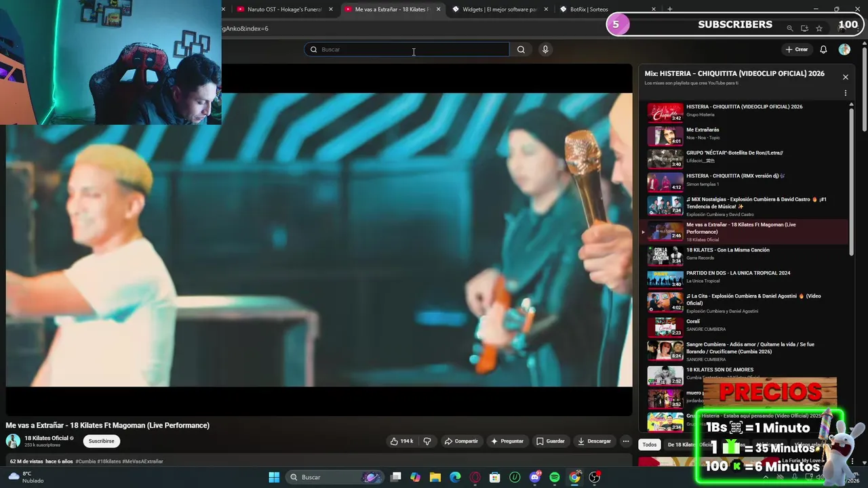868x488 pixels.
Task: Open Discord from taskbar
Action: tap(535, 477)
